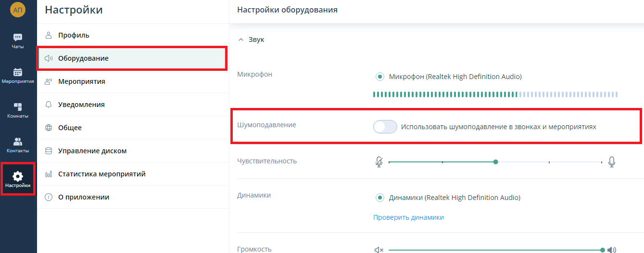Open Комнаты in the left sidebar
This screenshot has height=253, width=644.
coord(18,110)
